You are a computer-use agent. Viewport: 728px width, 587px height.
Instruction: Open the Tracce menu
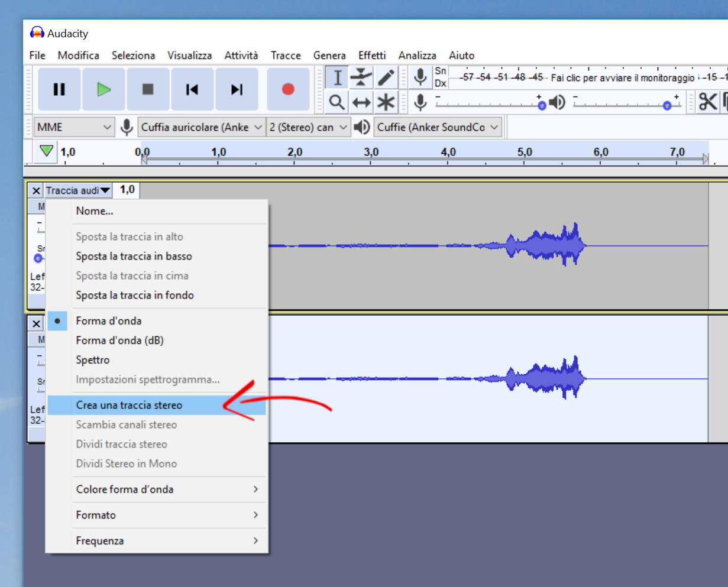(286, 55)
